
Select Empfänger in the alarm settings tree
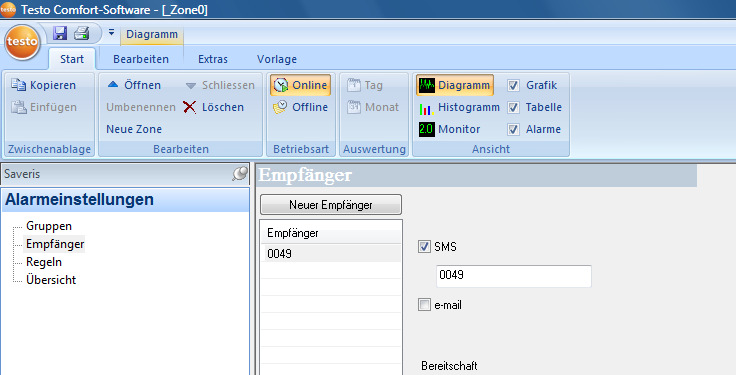click(55, 244)
